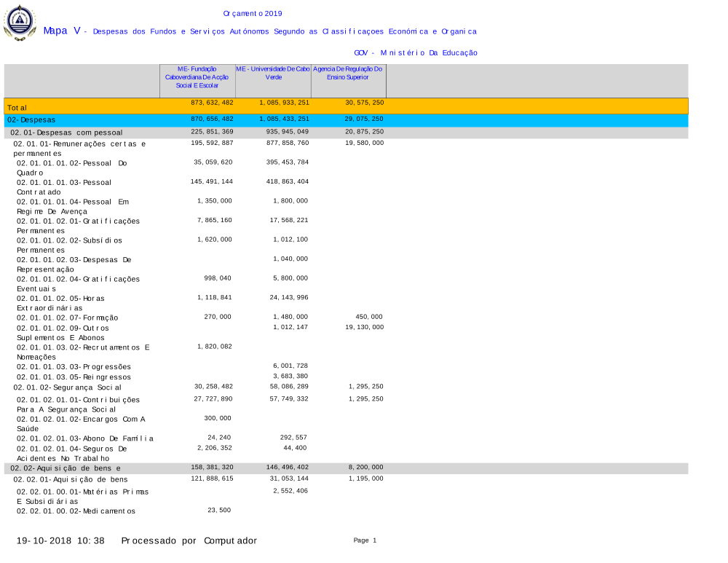The height and width of the screenshot is (563, 728).
Task: Select the '02.02.01.00.02-Medicamentos' row label
Action: pos(76,511)
